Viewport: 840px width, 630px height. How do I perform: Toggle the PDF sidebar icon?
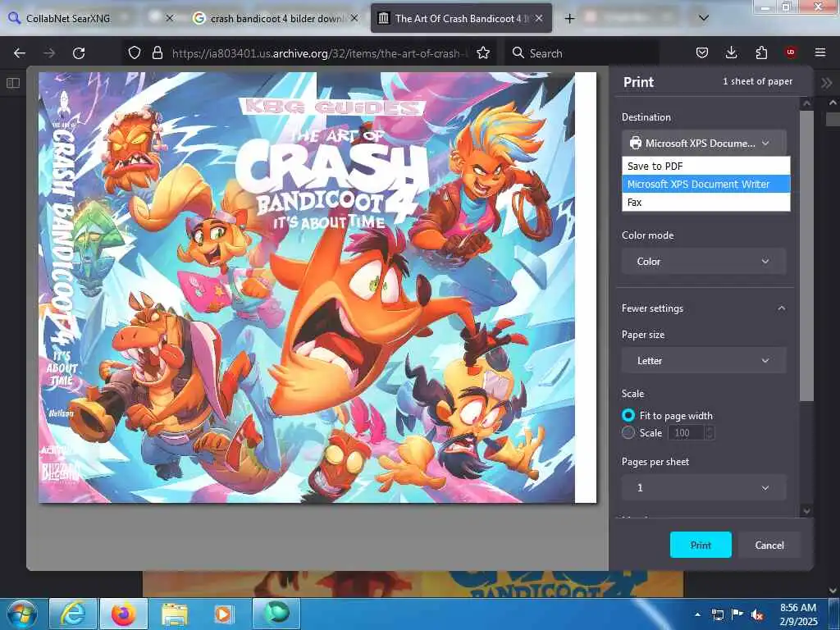(x=13, y=83)
